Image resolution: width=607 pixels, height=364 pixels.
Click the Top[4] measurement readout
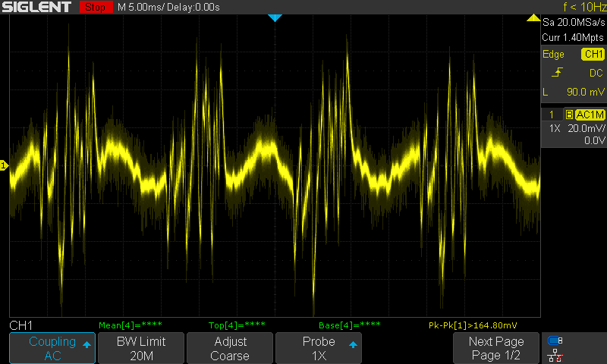click(x=237, y=325)
